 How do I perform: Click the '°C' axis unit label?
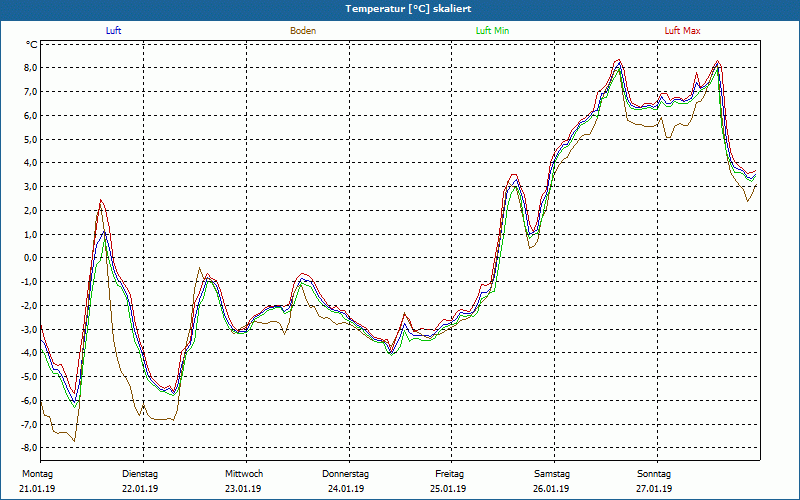click(32, 45)
